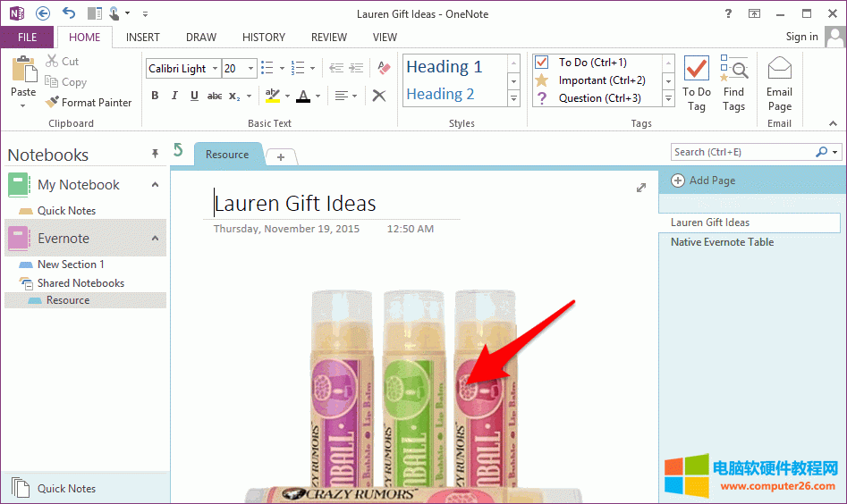Switch to the INSERT ribbon tab

143,38
